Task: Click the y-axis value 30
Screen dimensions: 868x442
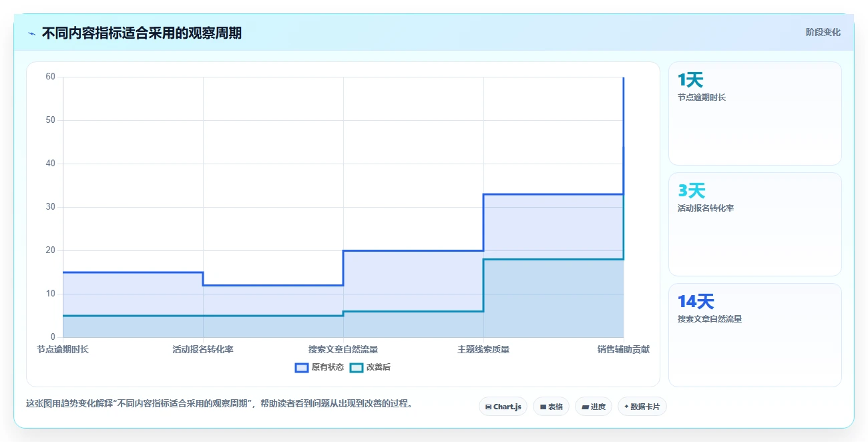Action: (50, 207)
